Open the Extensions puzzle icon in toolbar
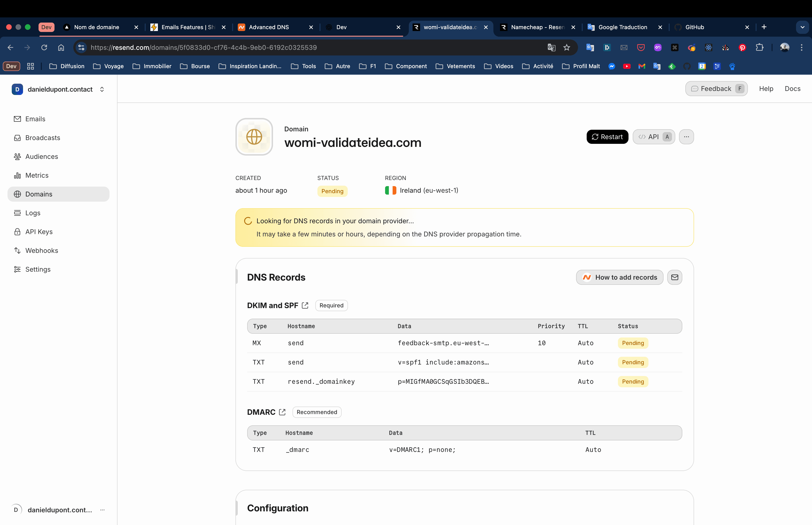Screen dimensions: 812x525 (759, 47)
